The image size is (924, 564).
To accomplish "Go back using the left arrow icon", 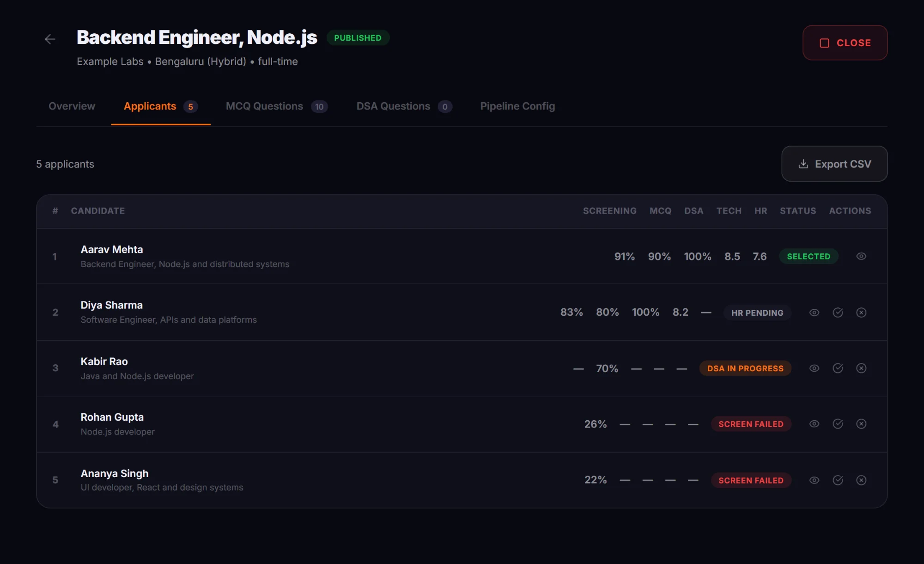I will click(x=50, y=39).
